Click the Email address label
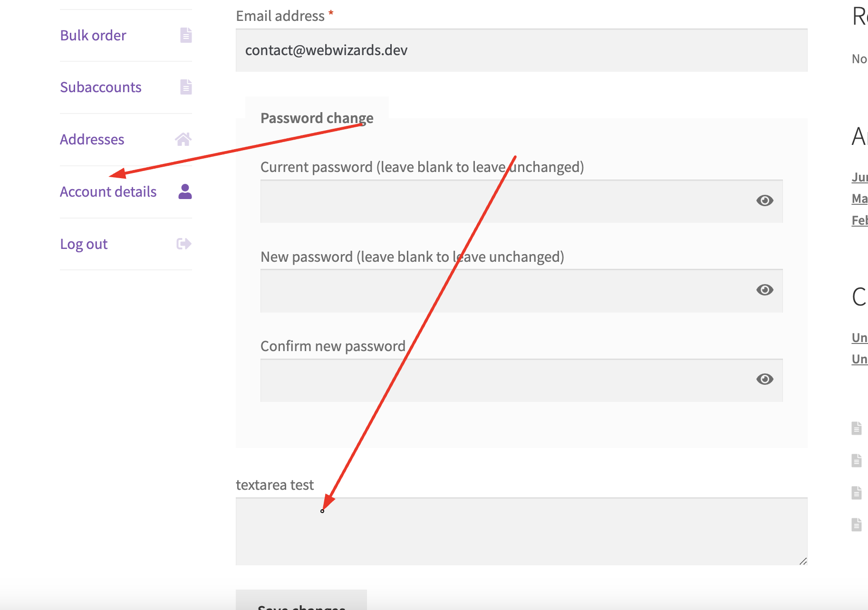868x610 pixels. [280, 16]
